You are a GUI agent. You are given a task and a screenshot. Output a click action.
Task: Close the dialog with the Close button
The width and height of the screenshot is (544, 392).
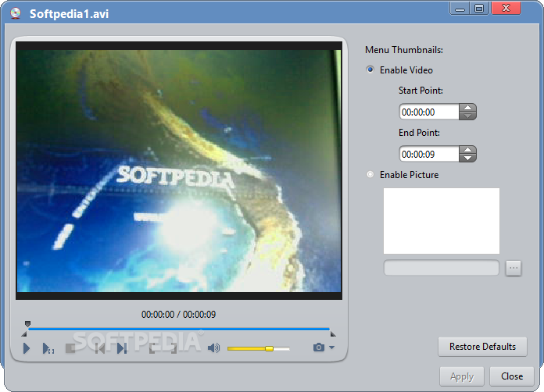coord(512,376)
